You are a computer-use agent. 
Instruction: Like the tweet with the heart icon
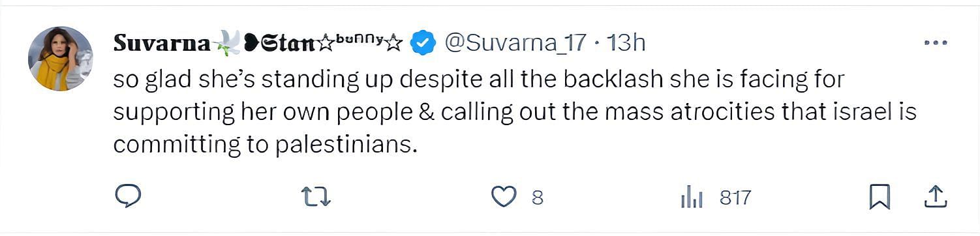[503, 196]
